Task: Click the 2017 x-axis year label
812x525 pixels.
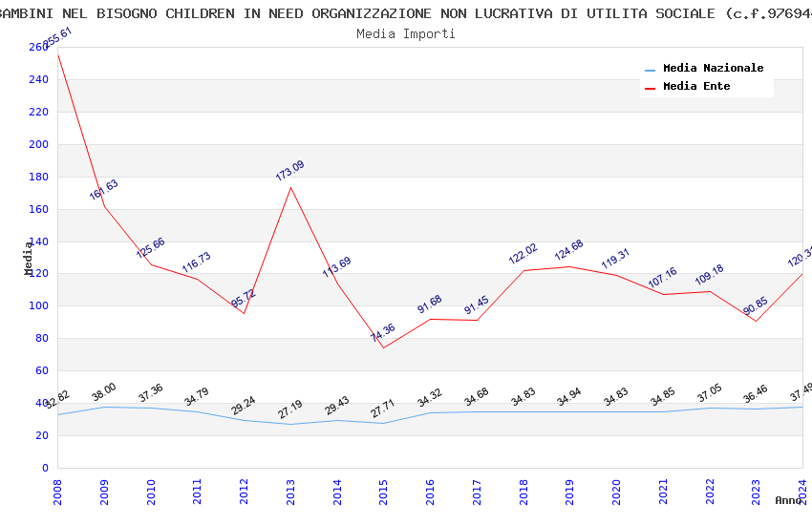Action: [x=477, y=492]
